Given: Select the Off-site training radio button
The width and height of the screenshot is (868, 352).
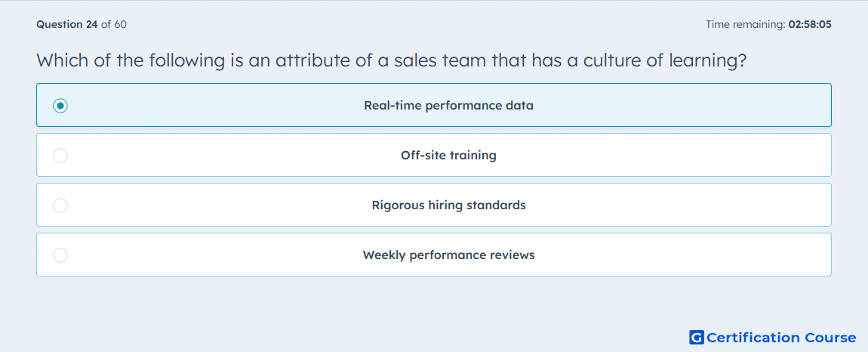Looking at the screenshot, I should (60, 155).
